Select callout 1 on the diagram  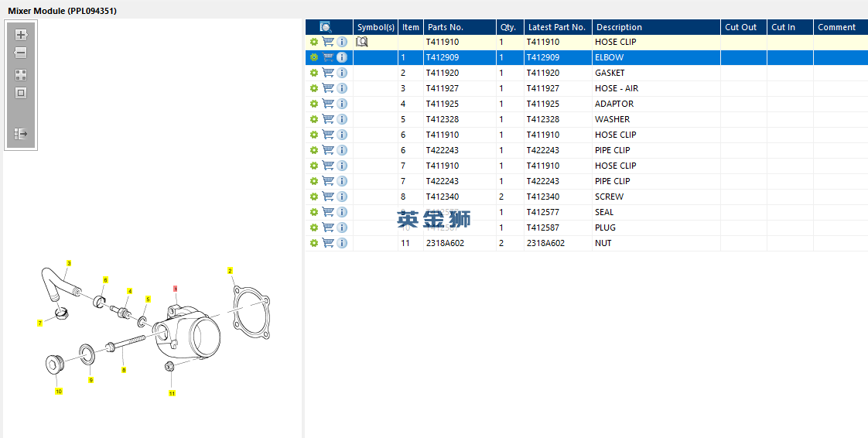(x=176, y=289)
